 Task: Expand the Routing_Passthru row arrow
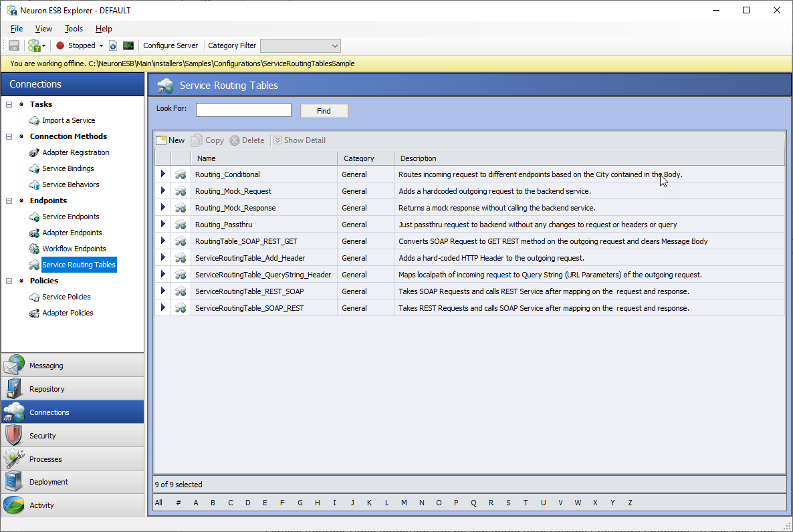point(163,224)
